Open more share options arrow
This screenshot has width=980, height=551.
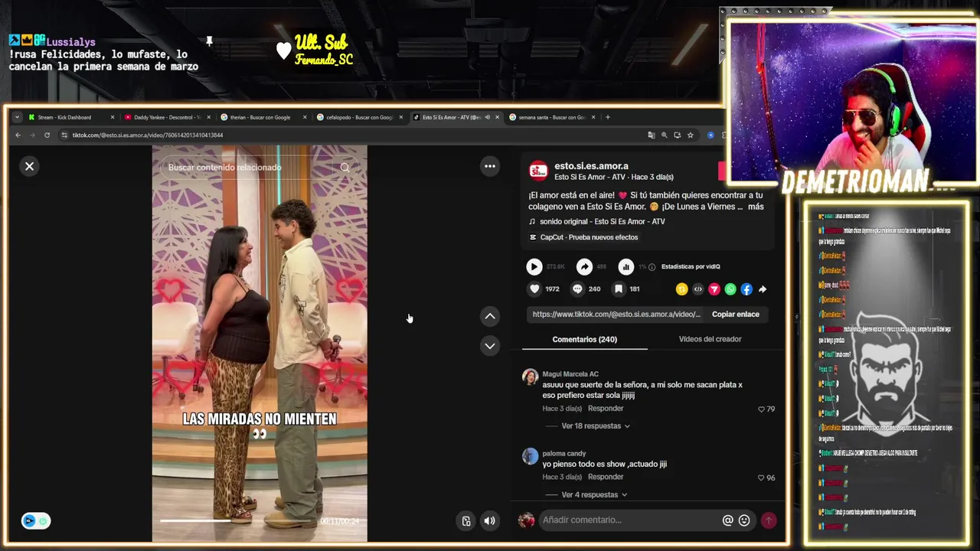[x=763, y=289]
